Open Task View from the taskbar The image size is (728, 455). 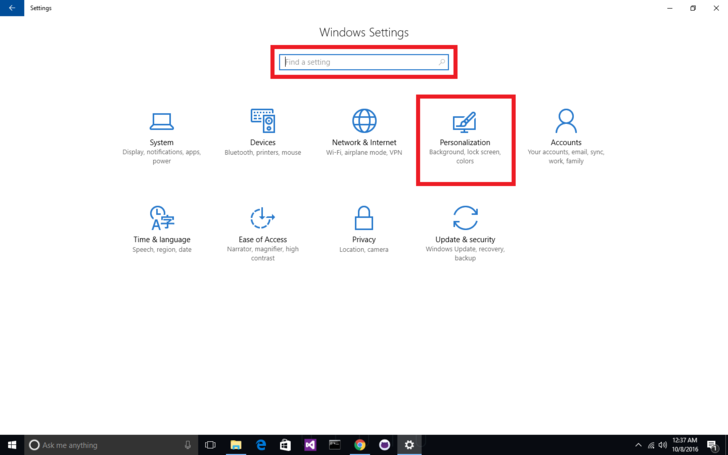[x=210, y=445]
